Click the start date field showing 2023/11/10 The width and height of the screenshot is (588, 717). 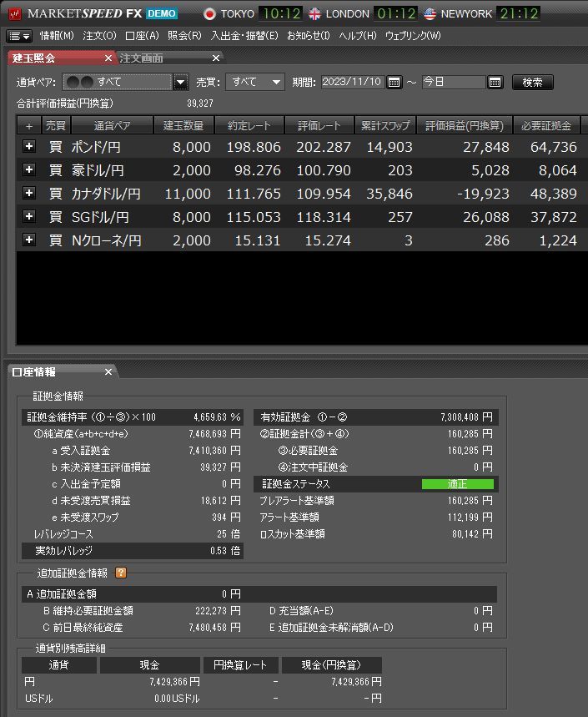[351, 82]
